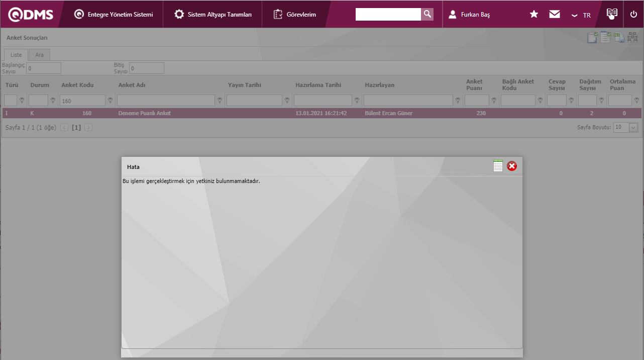
Task: Go to next page arrow in pager
Action: [88, 128]
